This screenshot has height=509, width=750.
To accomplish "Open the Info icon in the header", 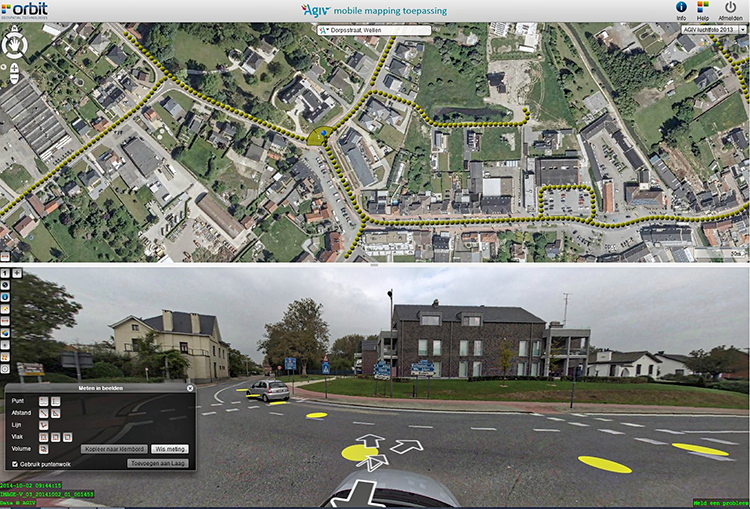I will pyautogui.click(x=681, y=7).
